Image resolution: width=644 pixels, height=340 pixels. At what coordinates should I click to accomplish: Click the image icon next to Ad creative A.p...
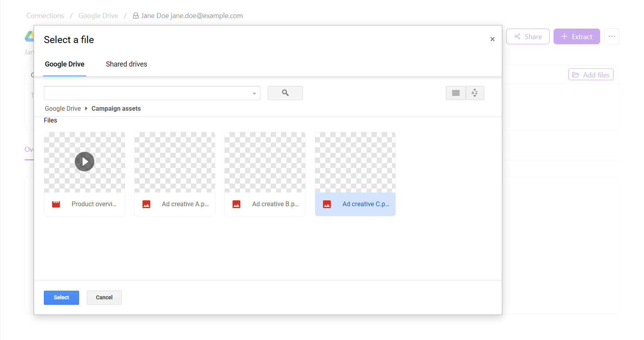[146, 204]
